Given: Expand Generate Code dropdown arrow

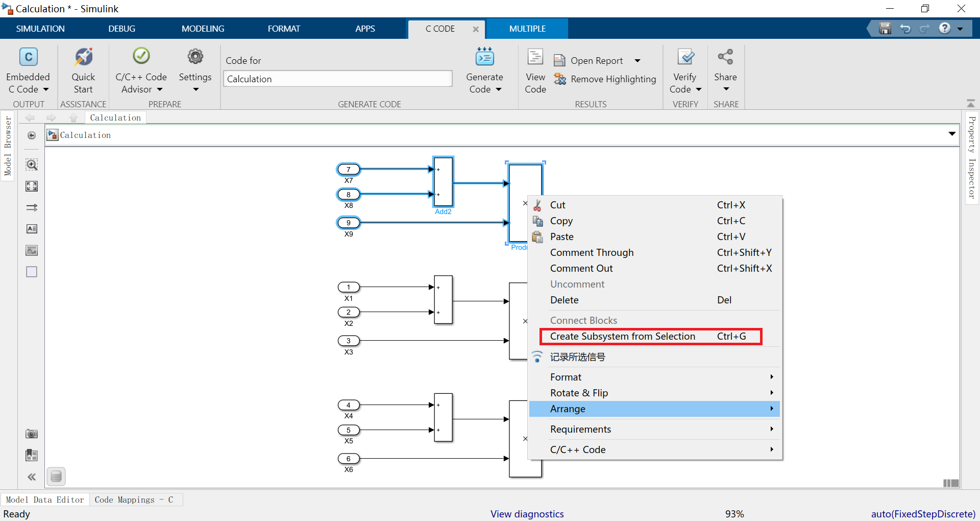Looking at the screenshot, I should 499,90.
